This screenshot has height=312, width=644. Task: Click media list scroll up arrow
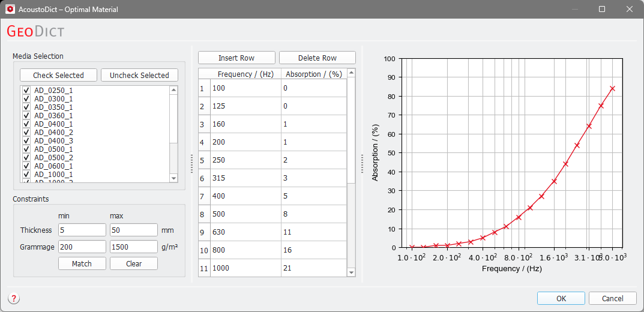pos(173,90)
